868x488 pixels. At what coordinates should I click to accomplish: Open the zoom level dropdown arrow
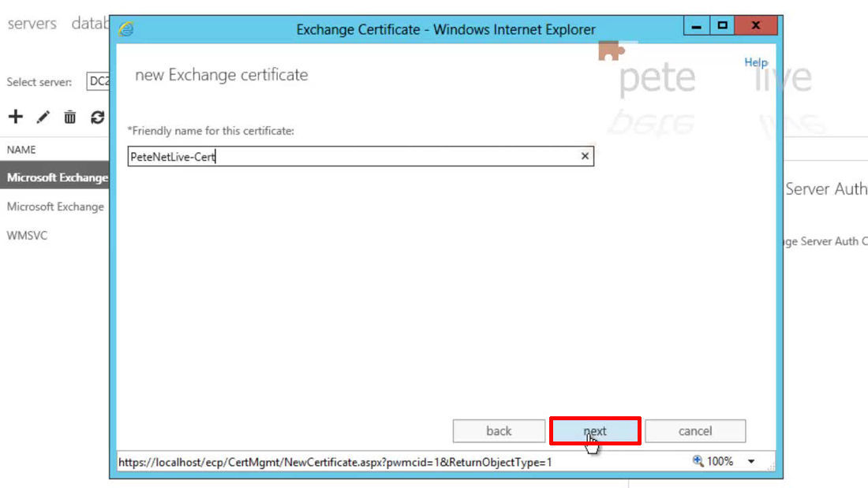pyautogui.click(x=751, y=461)
